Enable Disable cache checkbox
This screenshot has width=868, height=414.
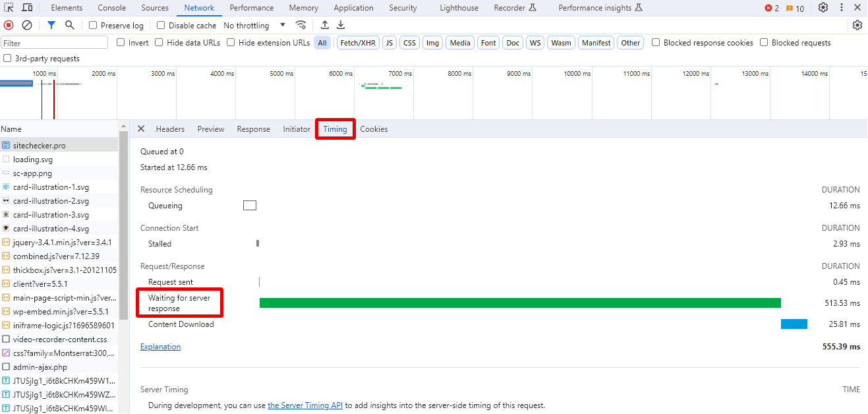tap(161, 26)
